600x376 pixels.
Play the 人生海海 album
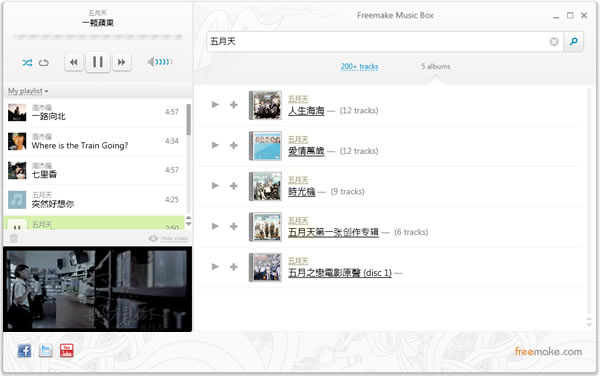coord(215,104)
